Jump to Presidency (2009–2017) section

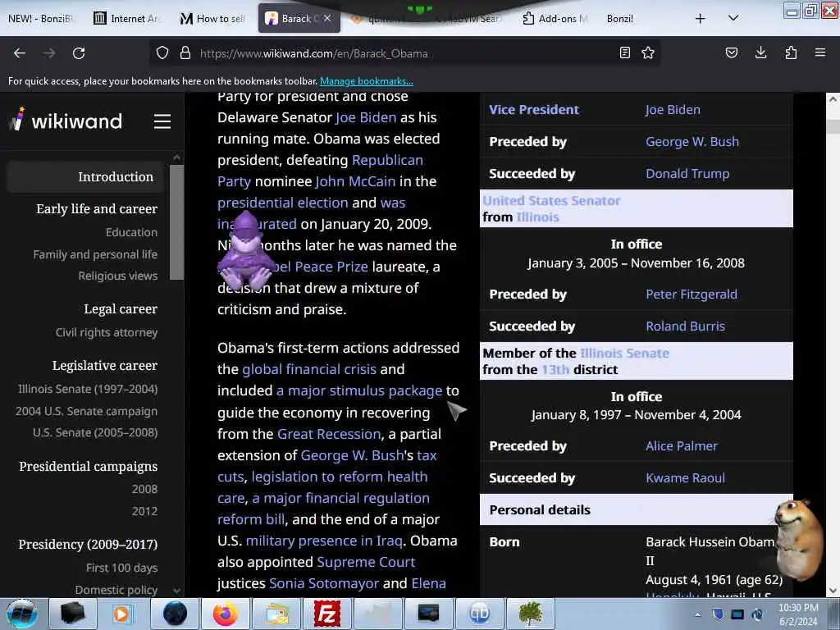pyautogui.click(x=89, y=545)
